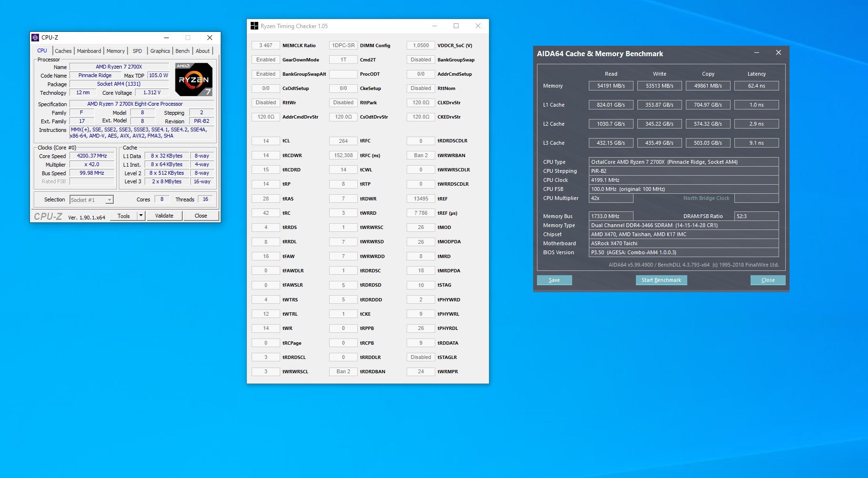This screenshot has height=478, width=868.
Task: Click the Memory Type DDR4-3466 field
Action: coord(684,225)
